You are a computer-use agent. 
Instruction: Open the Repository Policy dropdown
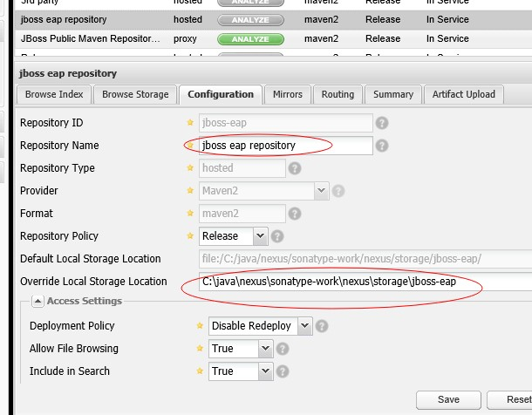(x=259, y=236)
